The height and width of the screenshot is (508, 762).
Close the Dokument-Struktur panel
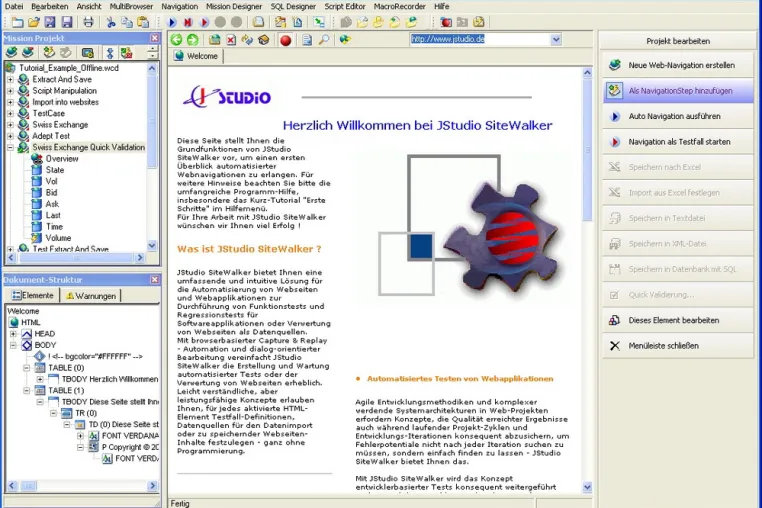click(155, 280)
